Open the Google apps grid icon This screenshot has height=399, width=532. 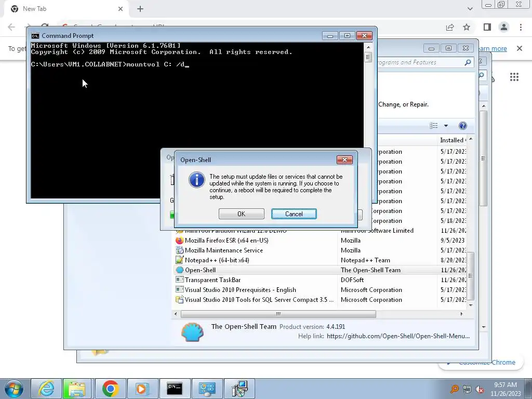tap(514, 77)
